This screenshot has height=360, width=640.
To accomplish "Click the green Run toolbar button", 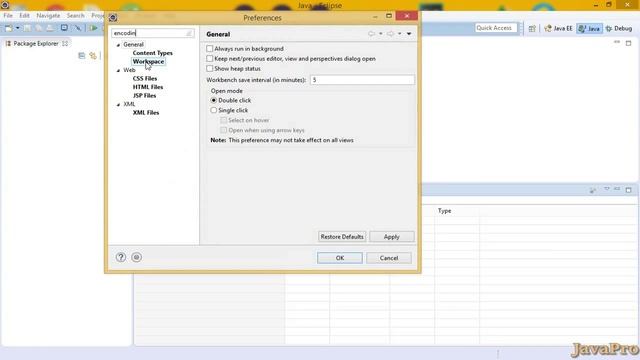I will [x=93, y=28].
